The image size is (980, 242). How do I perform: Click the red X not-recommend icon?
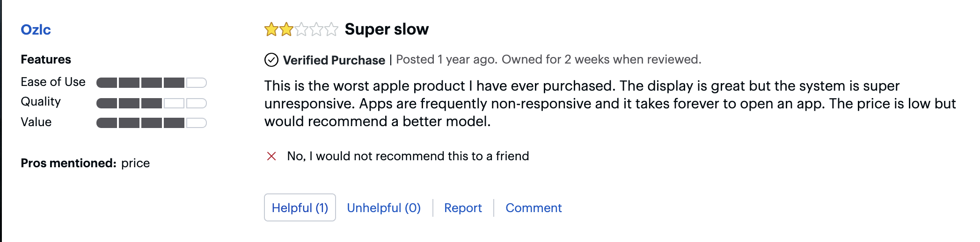271,156
